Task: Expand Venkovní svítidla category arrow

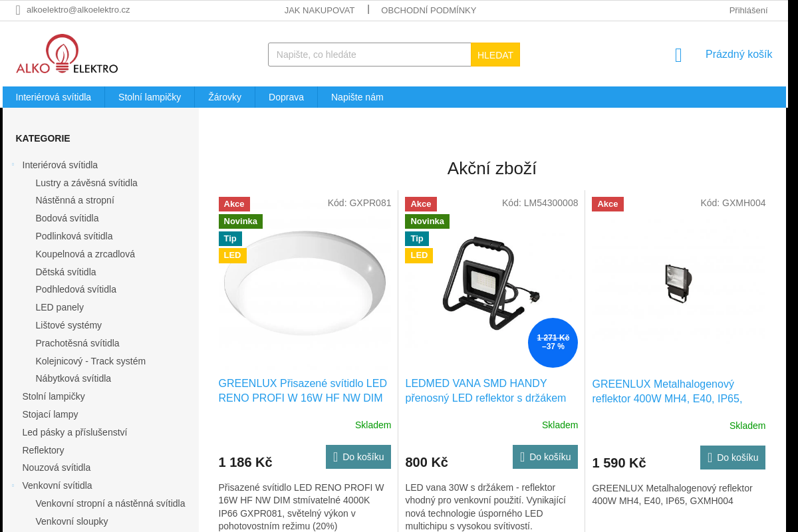Action: pyautogui.click(x=13, y=485)
